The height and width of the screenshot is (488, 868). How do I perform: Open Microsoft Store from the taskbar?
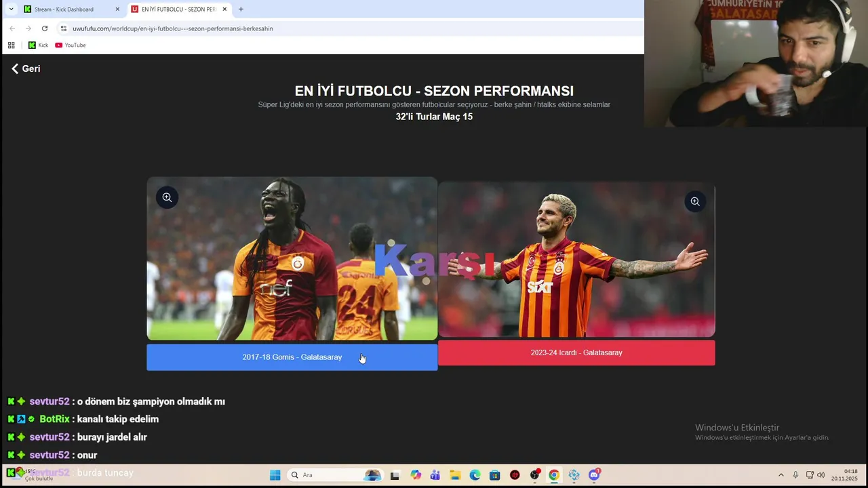[495, 475]
